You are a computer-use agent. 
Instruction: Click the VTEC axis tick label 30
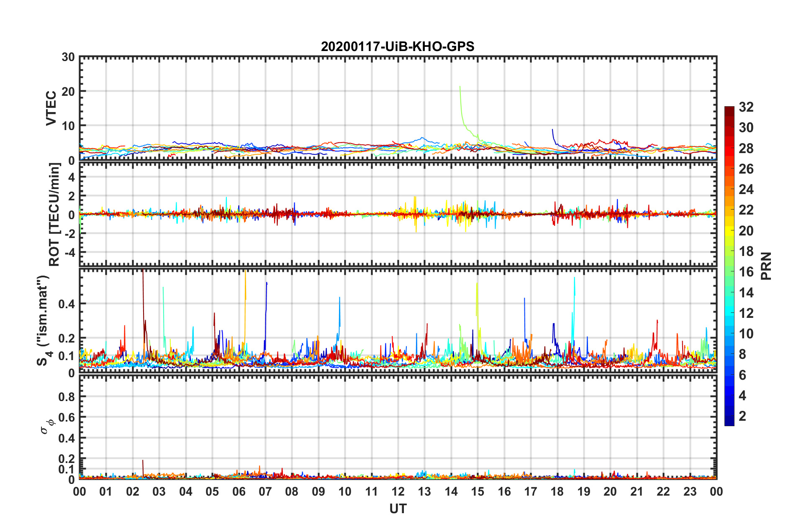click(68, 57)
